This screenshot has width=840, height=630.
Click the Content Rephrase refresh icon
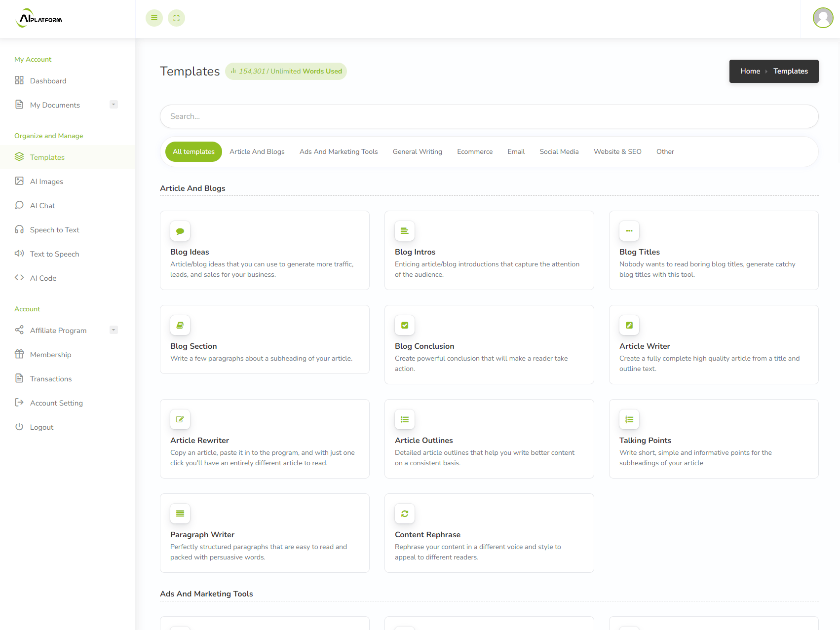click(x=405, y=514)
